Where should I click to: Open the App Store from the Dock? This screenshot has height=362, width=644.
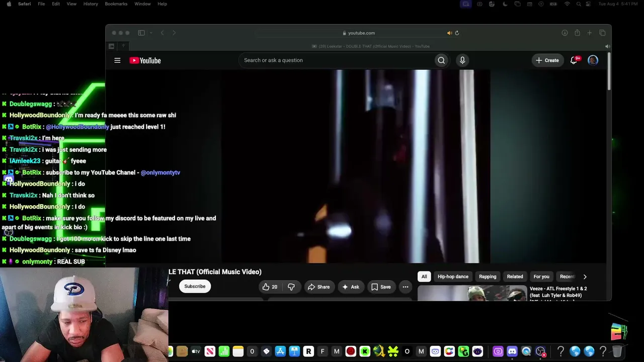280,351
